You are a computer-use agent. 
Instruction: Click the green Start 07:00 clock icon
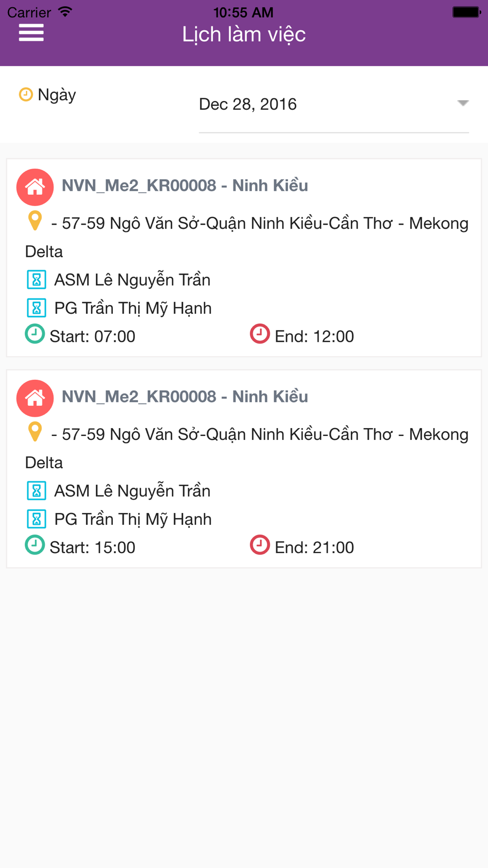tap(35, 334)
